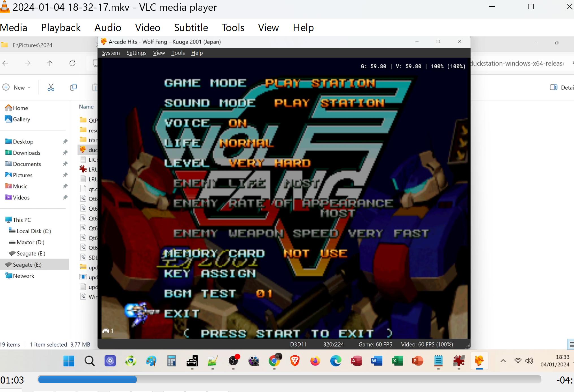
Task: Open Firefox from the taskbar
Action: [x=315, y=361]
